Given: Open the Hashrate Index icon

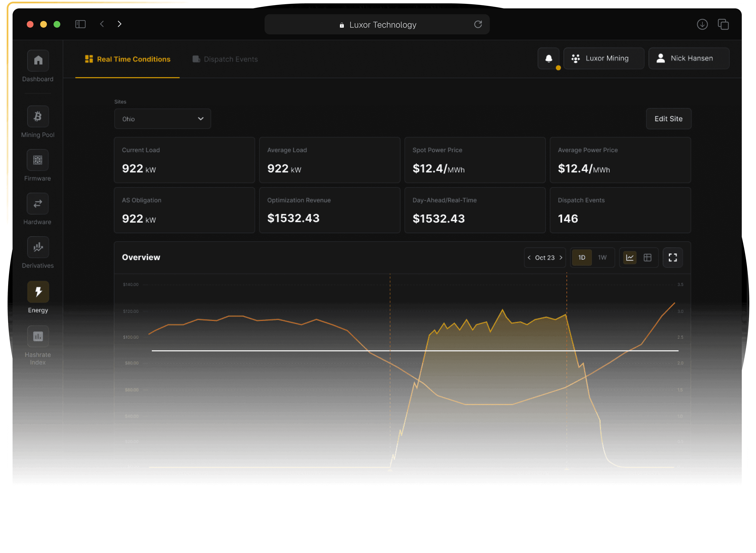Looking at the screenshot, I should click(38, 336).
